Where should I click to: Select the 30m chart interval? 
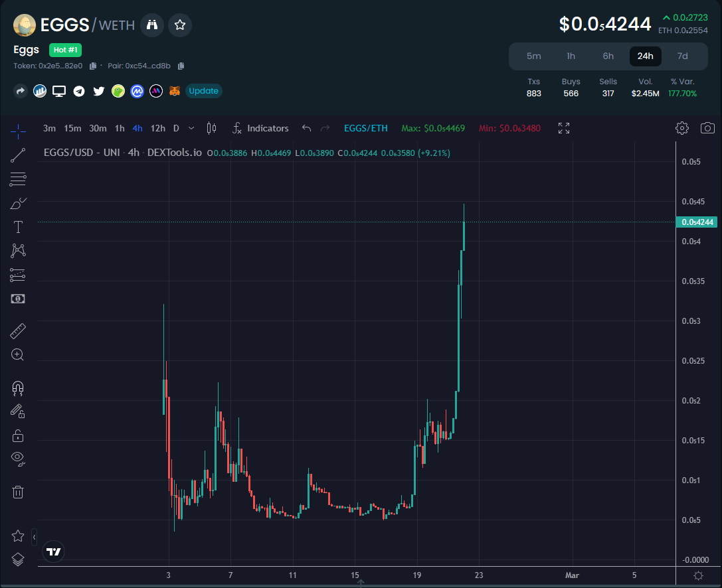98,128
